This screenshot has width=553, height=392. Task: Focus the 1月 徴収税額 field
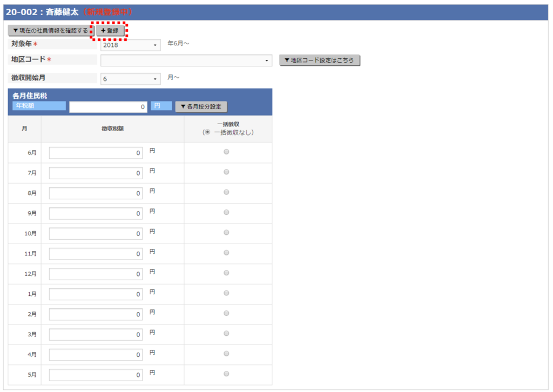point(96,294)
